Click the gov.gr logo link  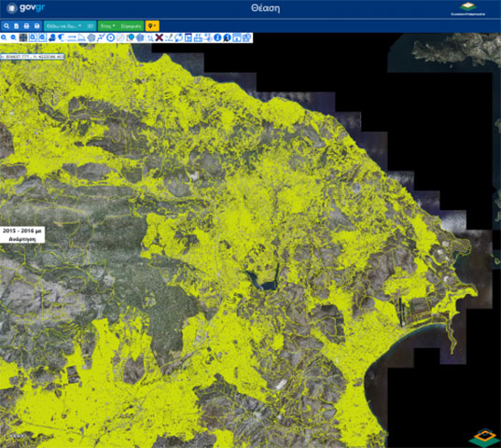(26, 8)
